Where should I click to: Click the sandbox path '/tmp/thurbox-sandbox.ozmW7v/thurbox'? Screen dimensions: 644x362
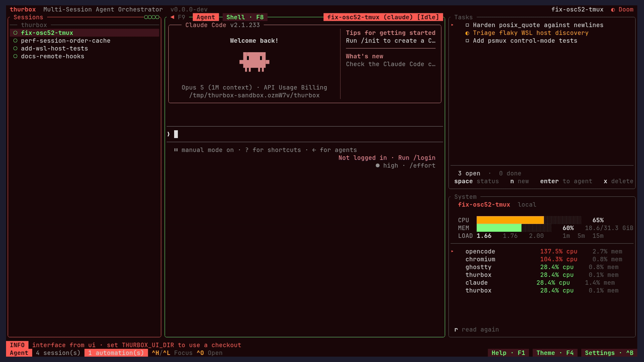pyautogui.click(x=254, y=95)
